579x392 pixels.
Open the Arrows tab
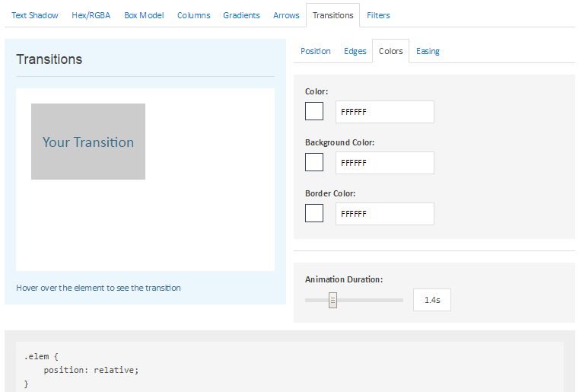(286, 15)
